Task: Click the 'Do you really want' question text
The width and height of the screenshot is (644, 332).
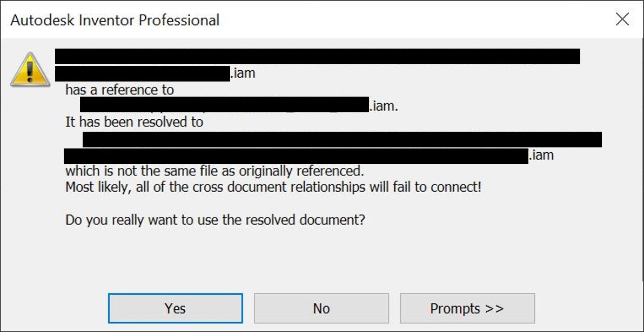Action: tap(215, 220)
